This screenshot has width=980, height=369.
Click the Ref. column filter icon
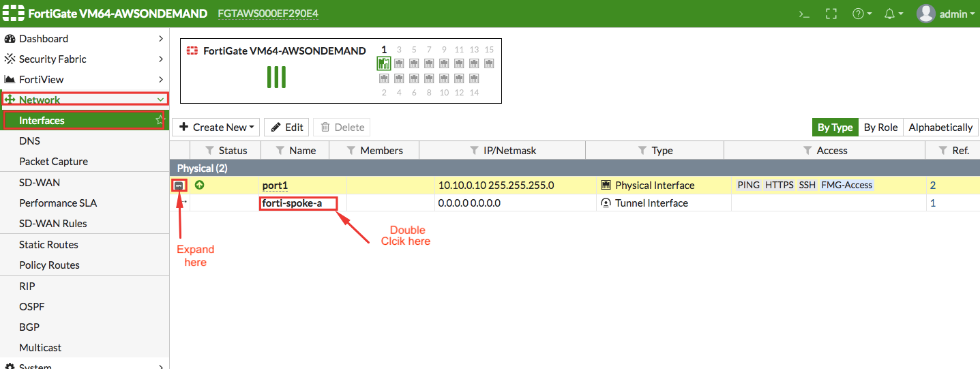coord(943,150)
